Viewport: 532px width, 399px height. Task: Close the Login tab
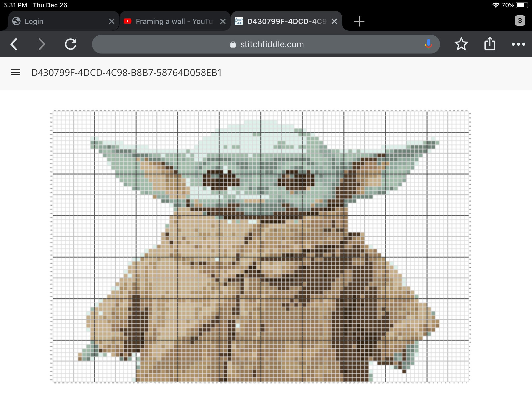pos(112,21)
